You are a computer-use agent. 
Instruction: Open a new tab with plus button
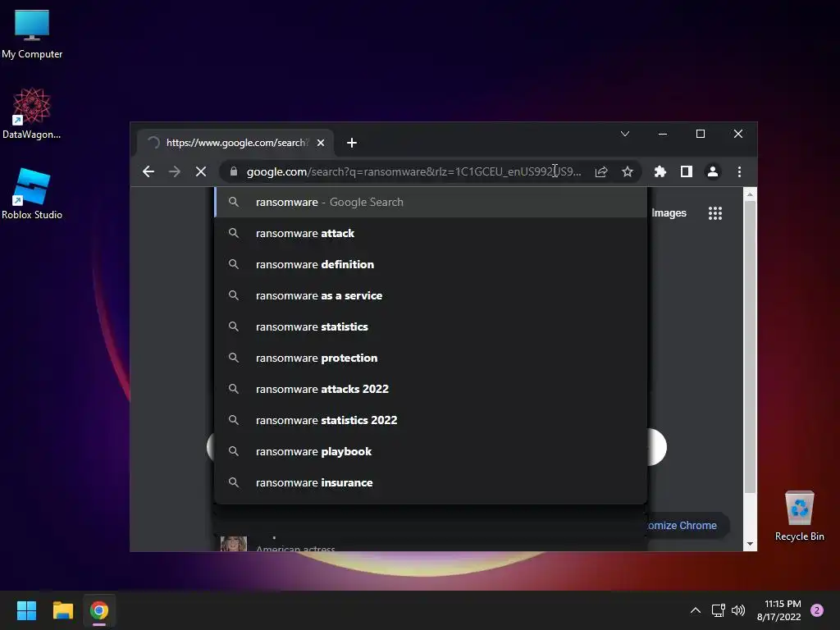[x=351, y=143]
